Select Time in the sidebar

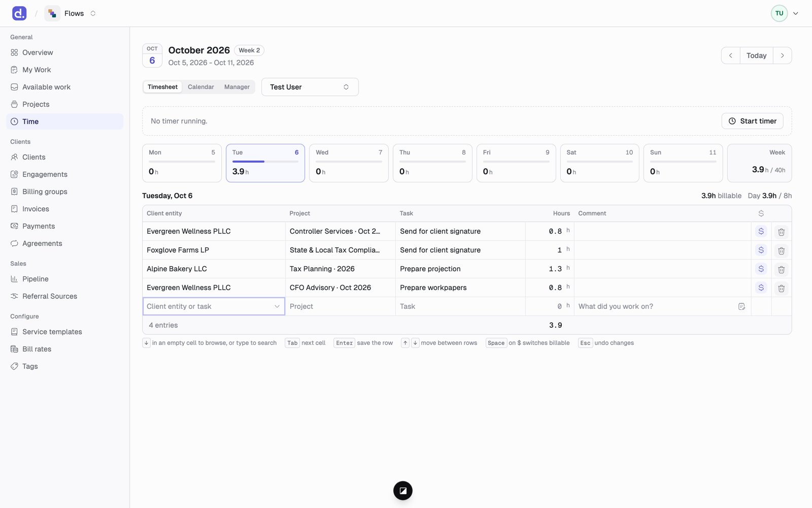pos(64,121)
